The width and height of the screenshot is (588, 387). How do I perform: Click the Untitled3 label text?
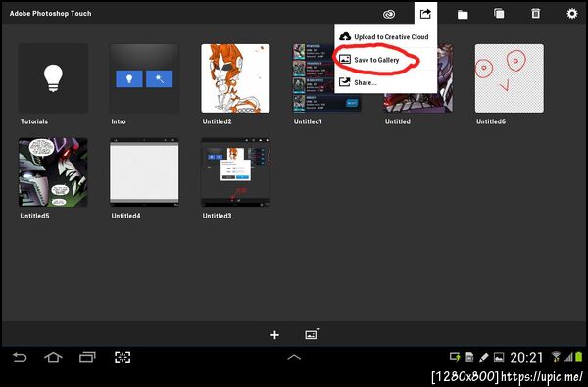tap(217, 216)
